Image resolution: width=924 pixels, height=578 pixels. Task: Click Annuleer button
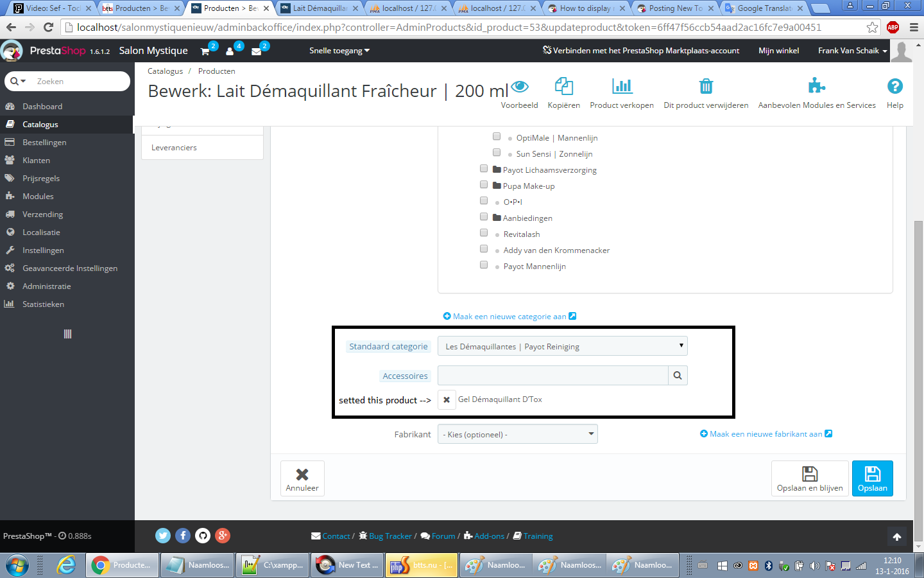(302, 478)
